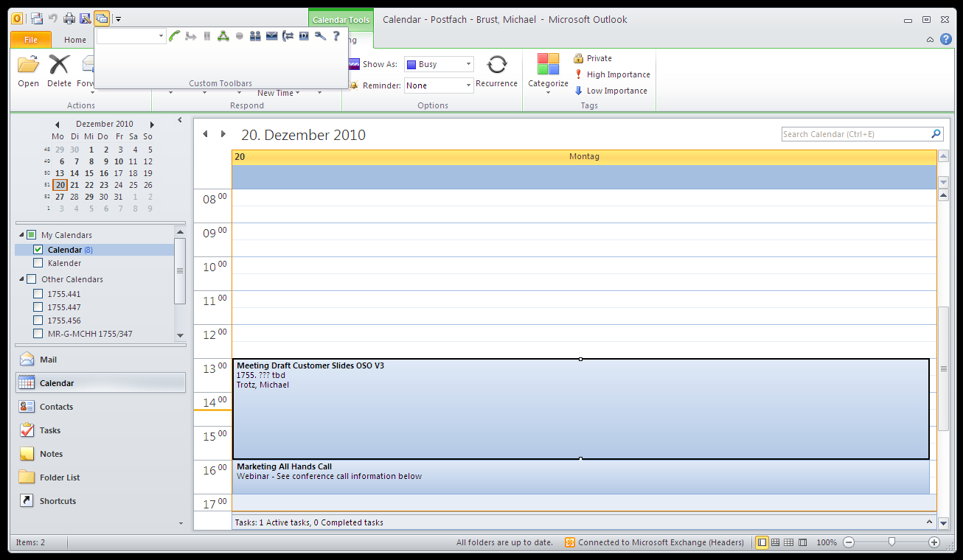Image resolution: width=963 pixels, height=560 pixels.
Task: Go to next month in date navigator
Action: coord(152,125)
